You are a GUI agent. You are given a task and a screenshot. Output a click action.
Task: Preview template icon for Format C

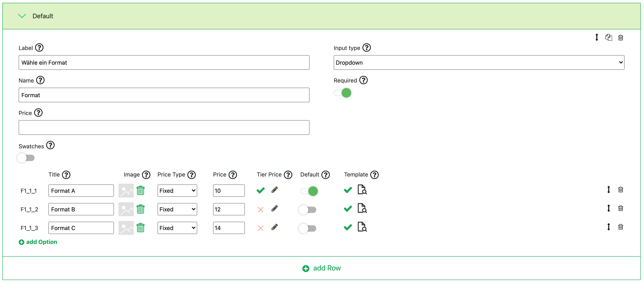pyautogui.click(x=362, y=227)
